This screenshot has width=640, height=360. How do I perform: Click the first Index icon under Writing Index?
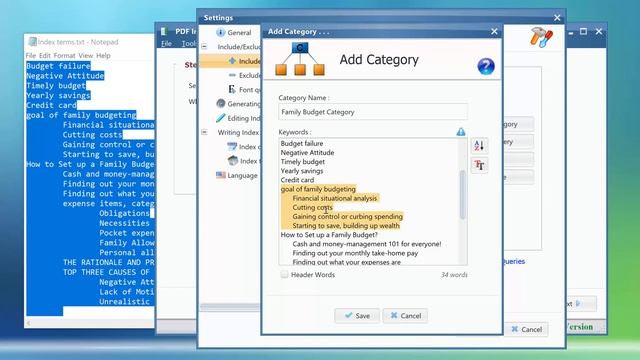point(232,147)
